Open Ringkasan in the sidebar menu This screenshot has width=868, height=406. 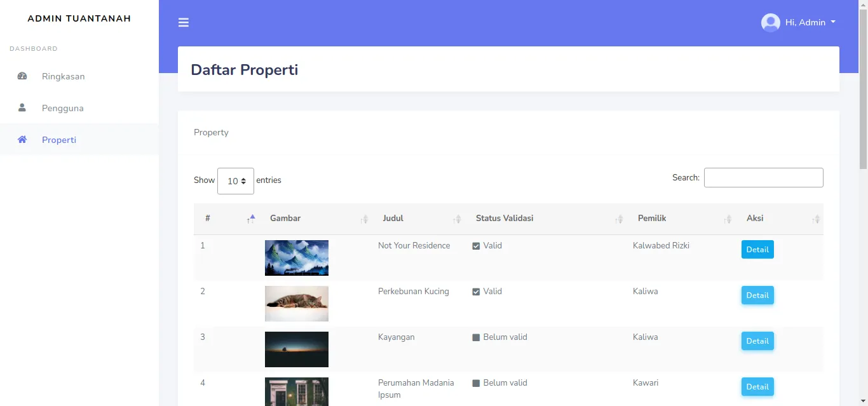point(63,76)
